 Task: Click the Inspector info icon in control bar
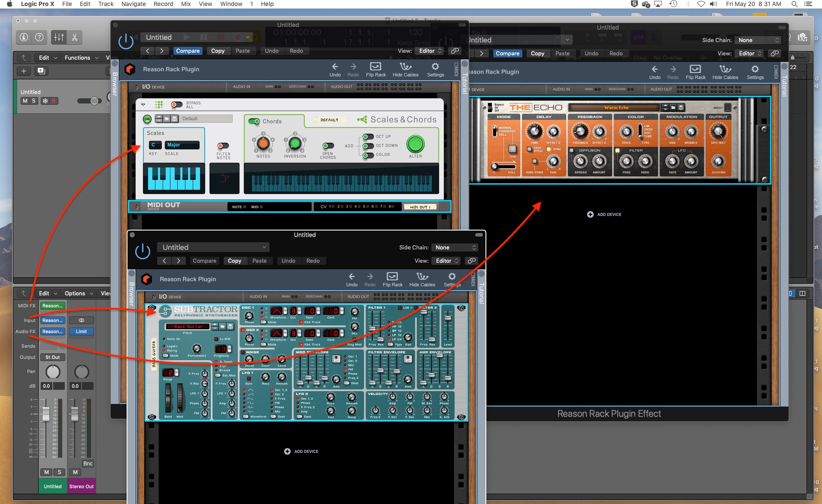24,37
